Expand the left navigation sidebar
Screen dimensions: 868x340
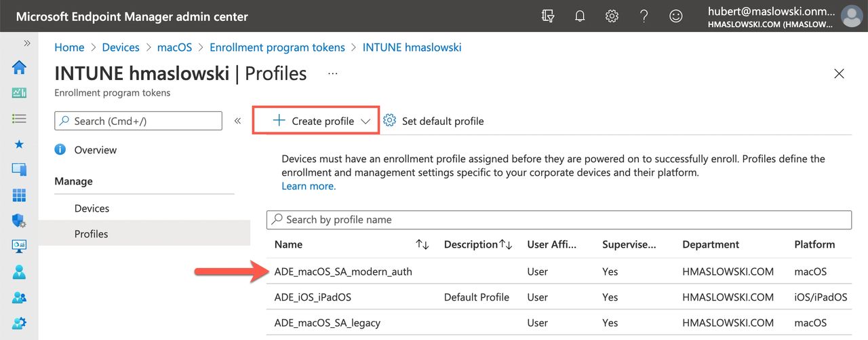coord(27,43)
